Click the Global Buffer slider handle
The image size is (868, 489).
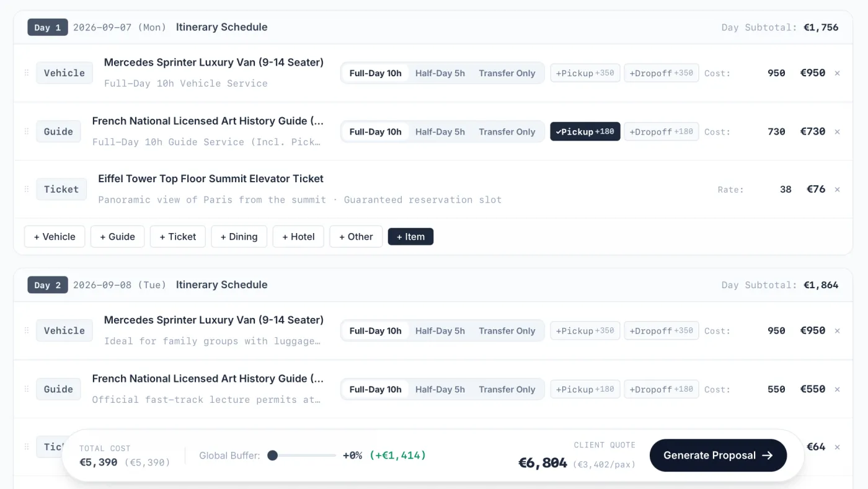pos(272,456)
